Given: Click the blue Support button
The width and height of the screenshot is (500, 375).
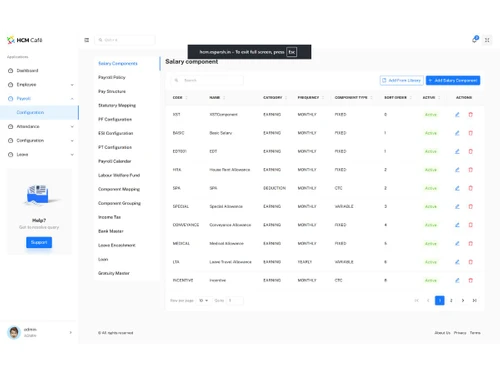Looking at the screenshot, I should pyautogui.click(x=39, y=242).
